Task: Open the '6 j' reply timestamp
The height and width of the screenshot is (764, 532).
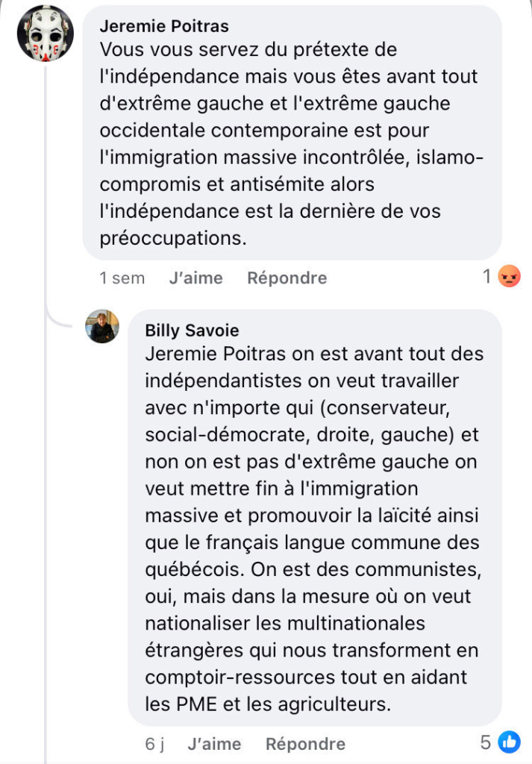Action: coord(155,744)
